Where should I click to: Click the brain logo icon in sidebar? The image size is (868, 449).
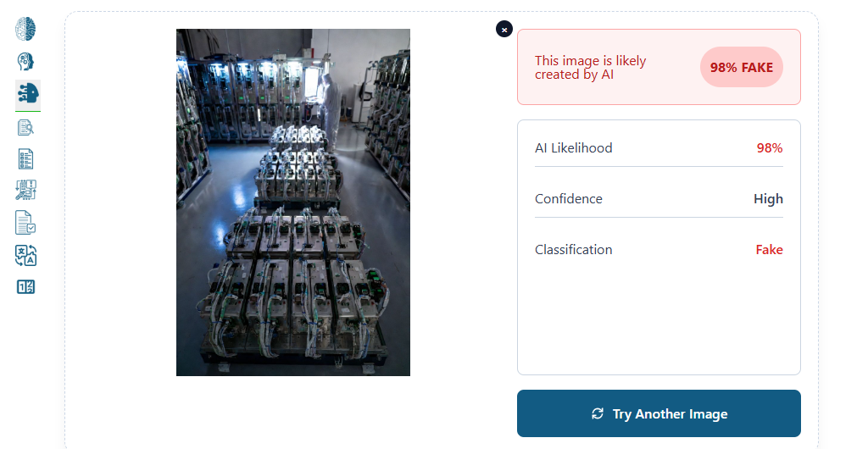25,29
